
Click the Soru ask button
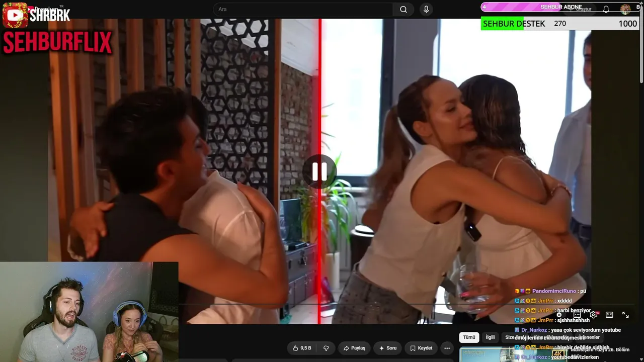point(388,348)
